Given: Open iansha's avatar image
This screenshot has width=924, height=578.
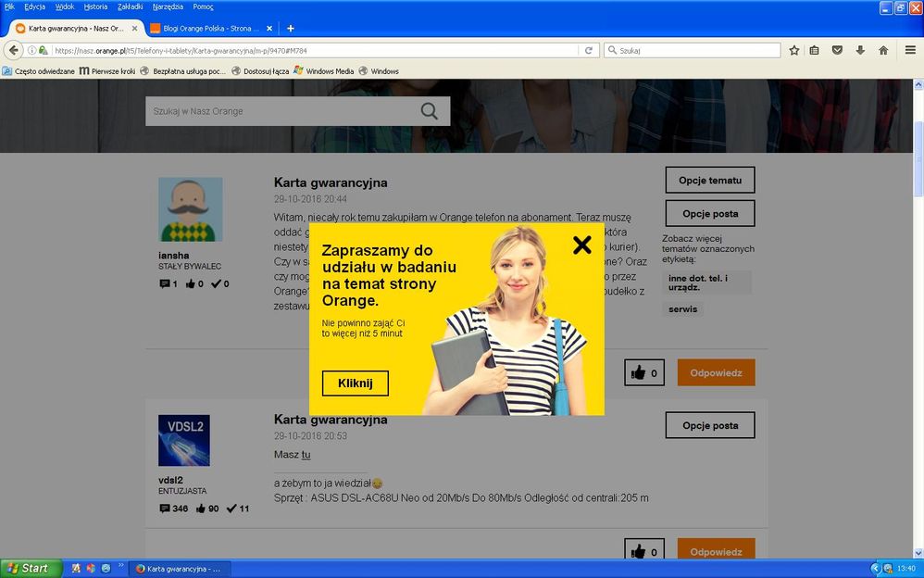Looking at the screenshot, I should click(x=191, y=209).
